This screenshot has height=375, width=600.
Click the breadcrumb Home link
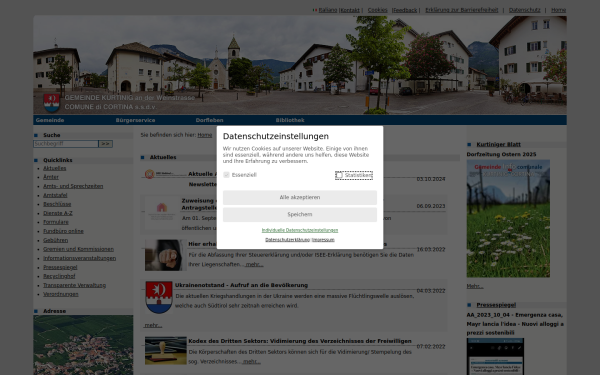click(x=205, y=135)
